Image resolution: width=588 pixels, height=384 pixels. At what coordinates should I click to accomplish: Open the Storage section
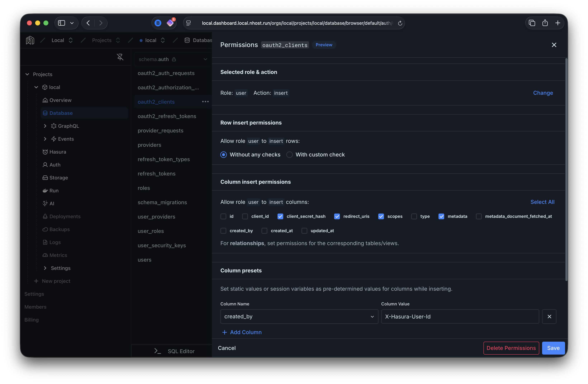[x=58, y=177]
